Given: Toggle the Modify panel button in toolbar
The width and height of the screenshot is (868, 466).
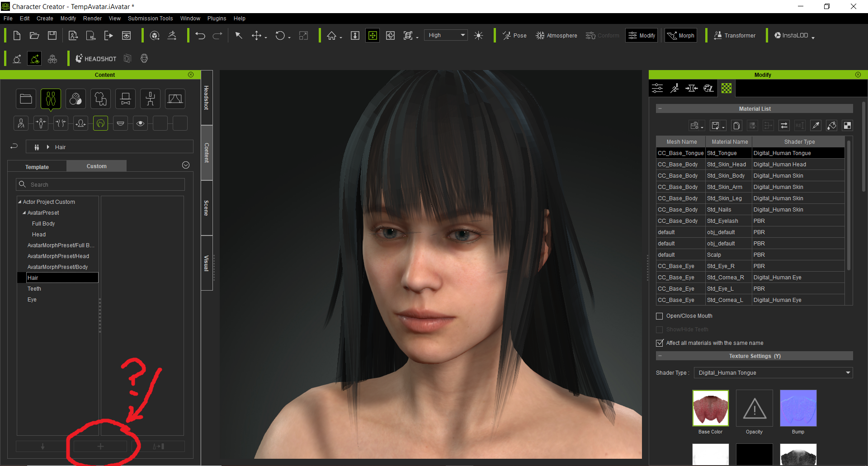Looking at the screenshot, I should click(642, 36).
